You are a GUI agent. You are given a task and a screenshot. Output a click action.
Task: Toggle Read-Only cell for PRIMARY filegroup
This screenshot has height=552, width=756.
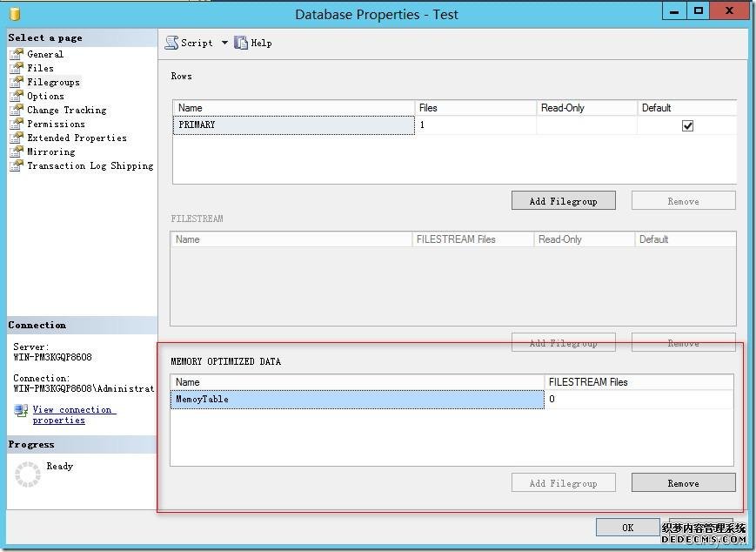pyautogui.click(x=585, y=125)
